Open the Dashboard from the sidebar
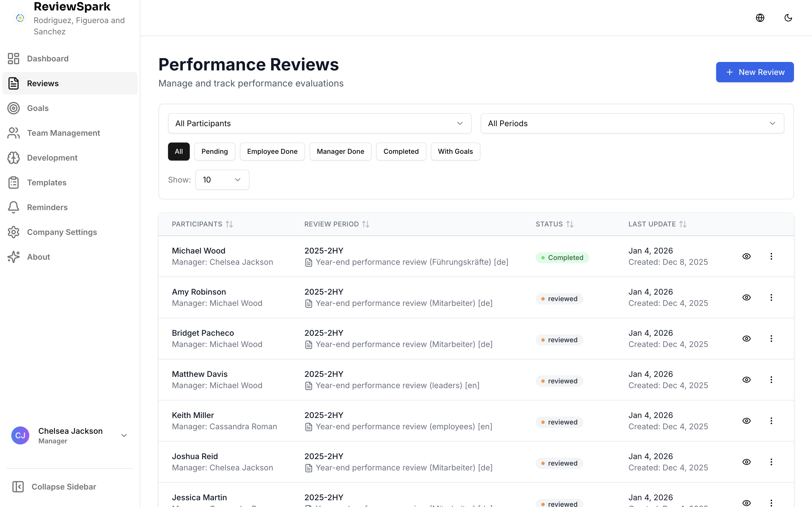 [x=14, y=58]
